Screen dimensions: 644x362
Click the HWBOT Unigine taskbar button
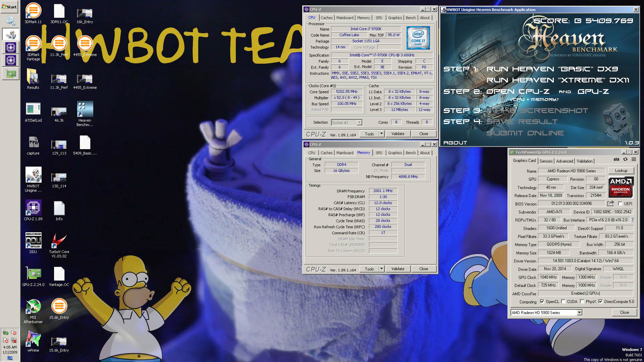coord(10,34)
